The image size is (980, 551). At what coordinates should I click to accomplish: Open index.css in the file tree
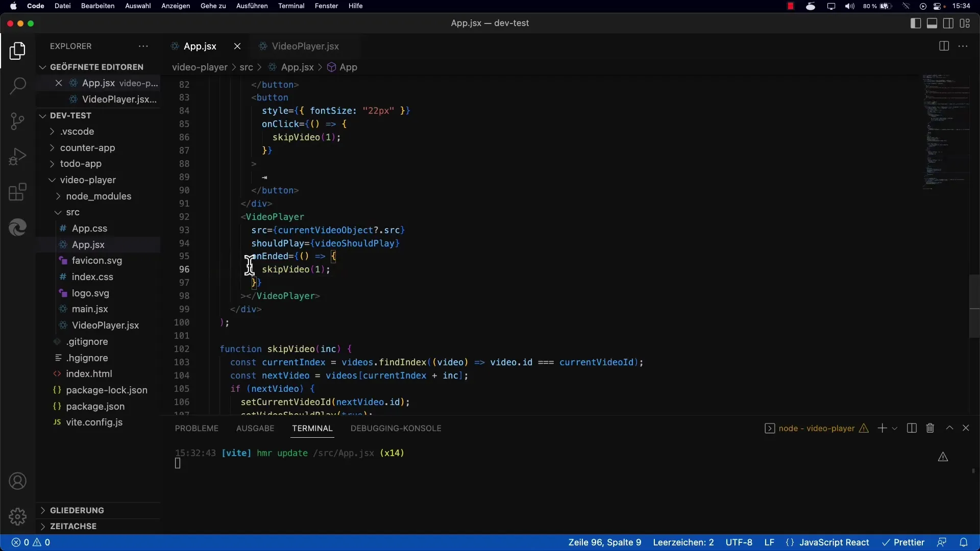click(92, 277)
